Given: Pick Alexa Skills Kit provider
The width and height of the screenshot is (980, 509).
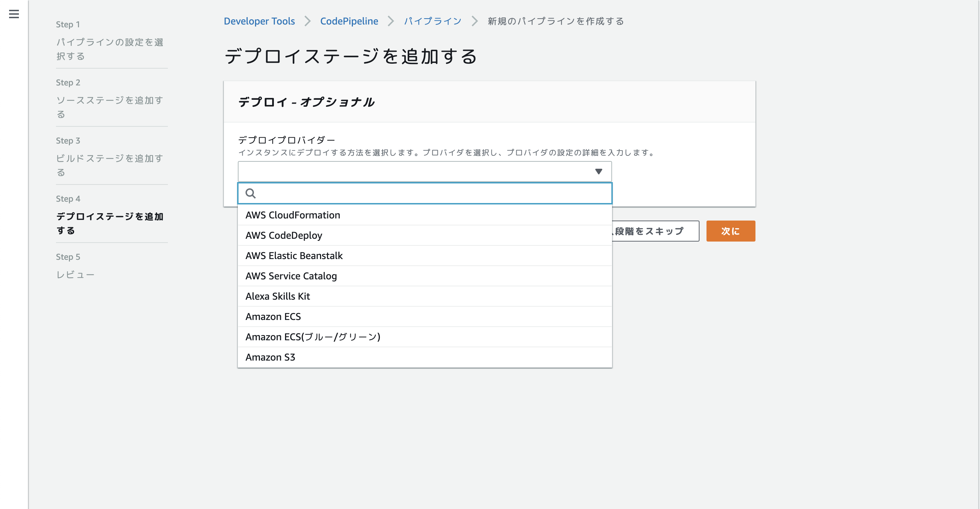Looking at the screenshot, I should tap(425, 296).
